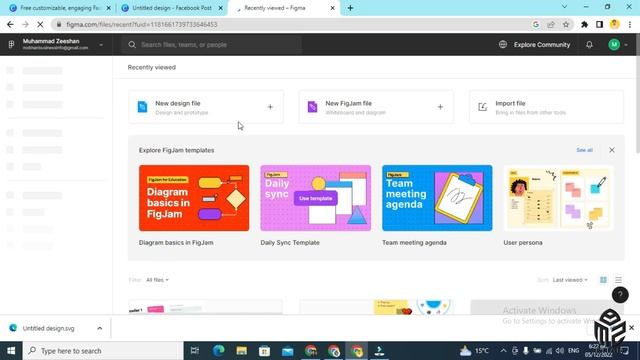Create a New design file
640x360 pixels.
(206, 107)
